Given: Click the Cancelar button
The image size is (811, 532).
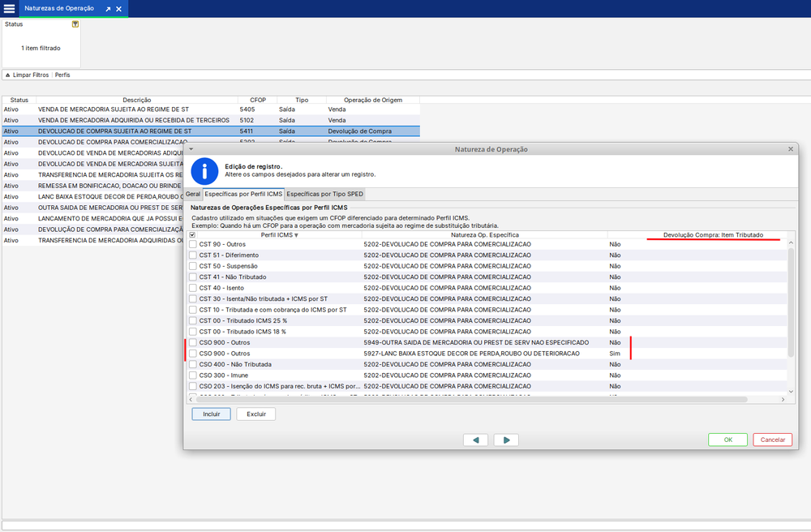Looking at the screenshot, I should (x=772, y=440).
